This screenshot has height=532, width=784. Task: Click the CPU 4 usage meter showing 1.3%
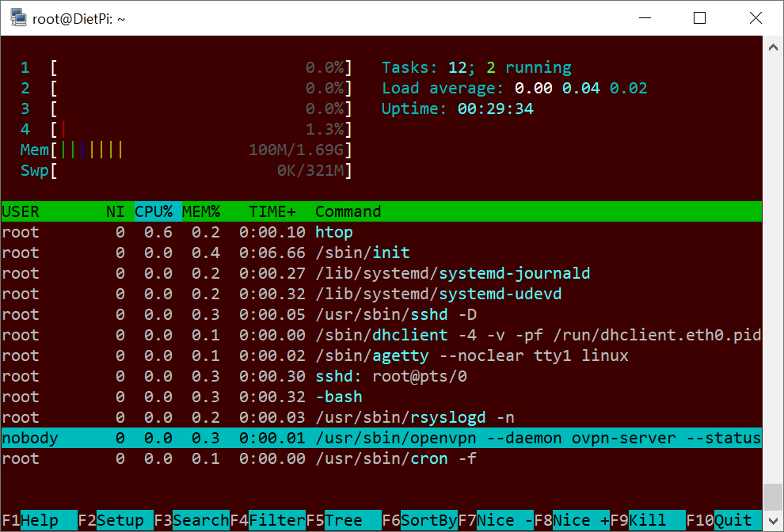point(186,130)
